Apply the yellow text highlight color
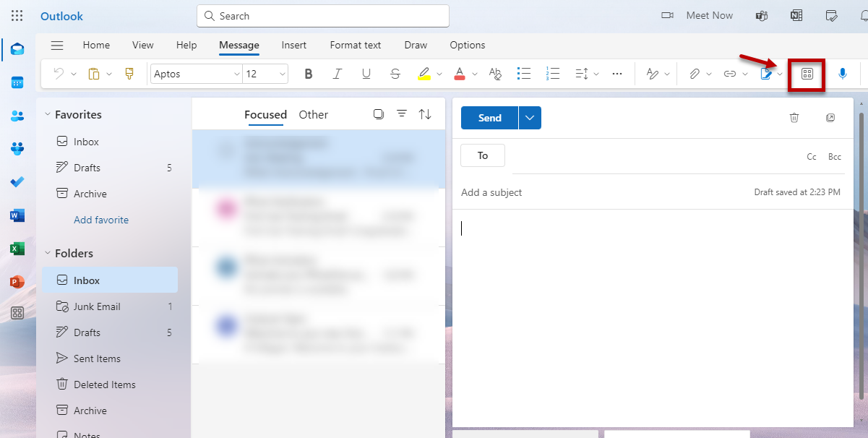 [x=424, y=74]
